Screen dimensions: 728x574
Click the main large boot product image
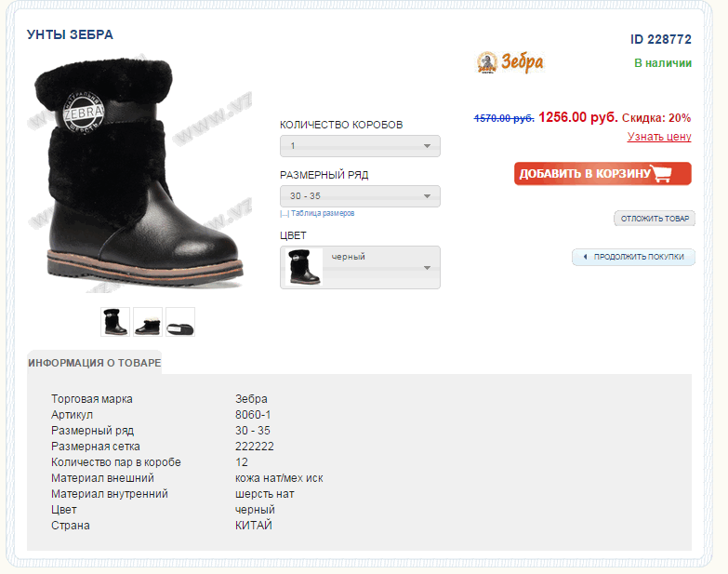pyautogui.click(x=139, y=175)
